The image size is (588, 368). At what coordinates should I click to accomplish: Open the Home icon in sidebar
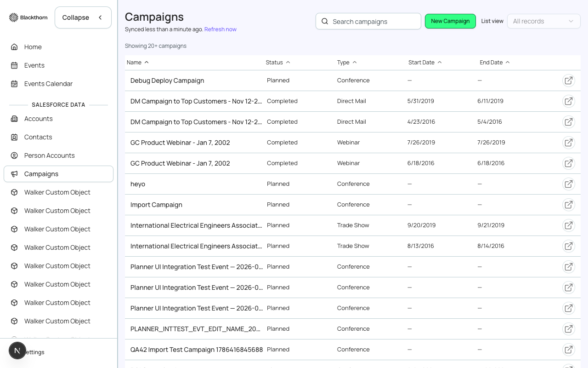pos(14,47)
